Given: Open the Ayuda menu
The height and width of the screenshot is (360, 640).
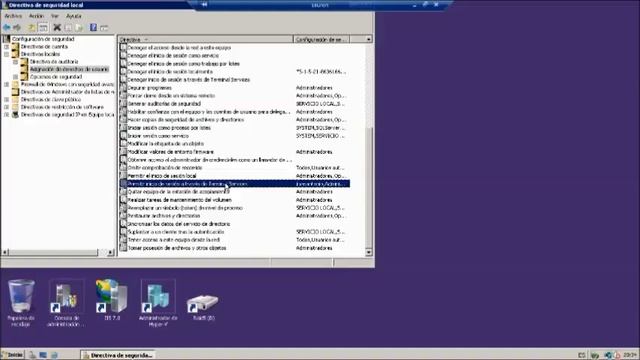Looking at the screenshot, I should pyautogui.click(x=73, y=16).
